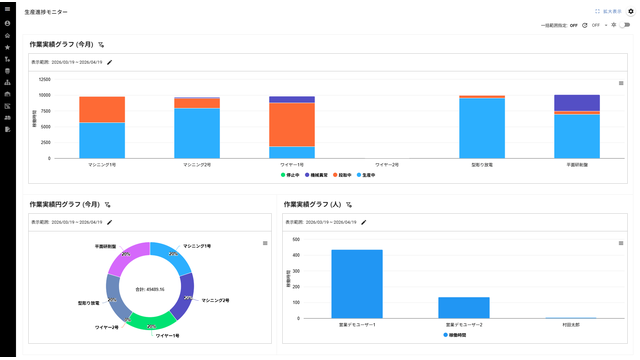The width and height of the screenshot is (640, 360).
Task: Click 作業実績グラフ (今月) heading
Action: [x=61, y=44]
